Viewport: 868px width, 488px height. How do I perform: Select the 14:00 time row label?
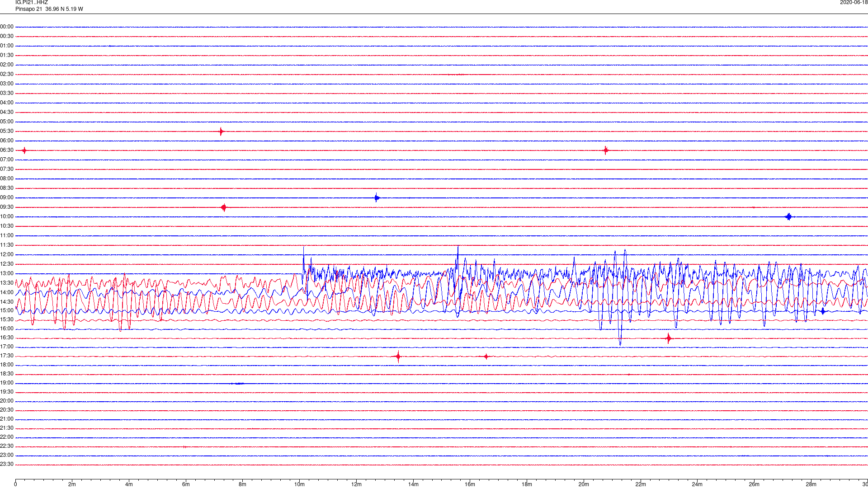coord(7,292)
